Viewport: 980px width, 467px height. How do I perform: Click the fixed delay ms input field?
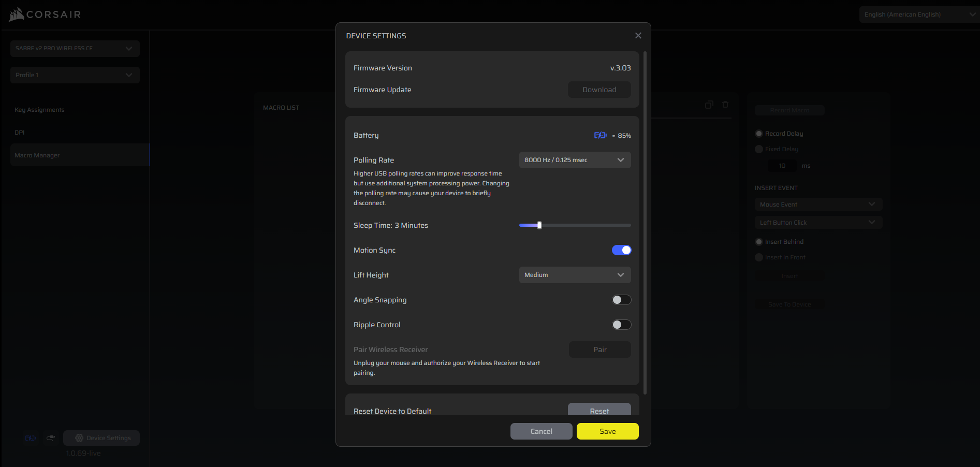pyautogui.click(x=782, y=166)
